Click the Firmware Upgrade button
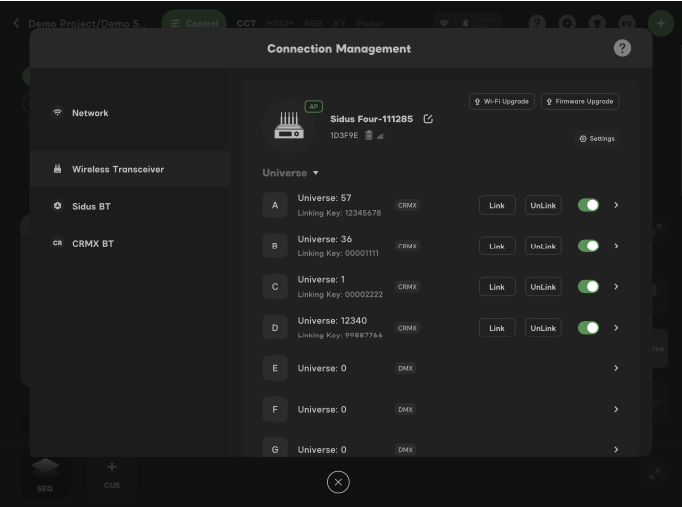Screen dimensions: 682x507 (580, 101)
